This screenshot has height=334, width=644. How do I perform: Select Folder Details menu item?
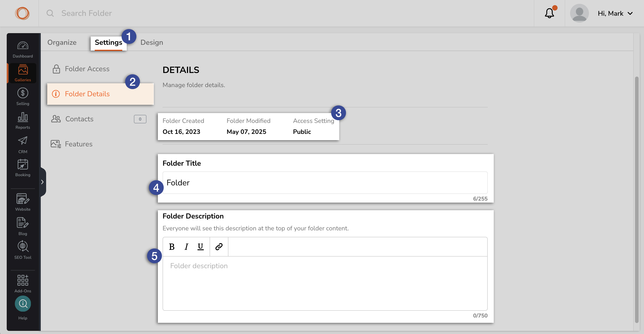point(100,94)
